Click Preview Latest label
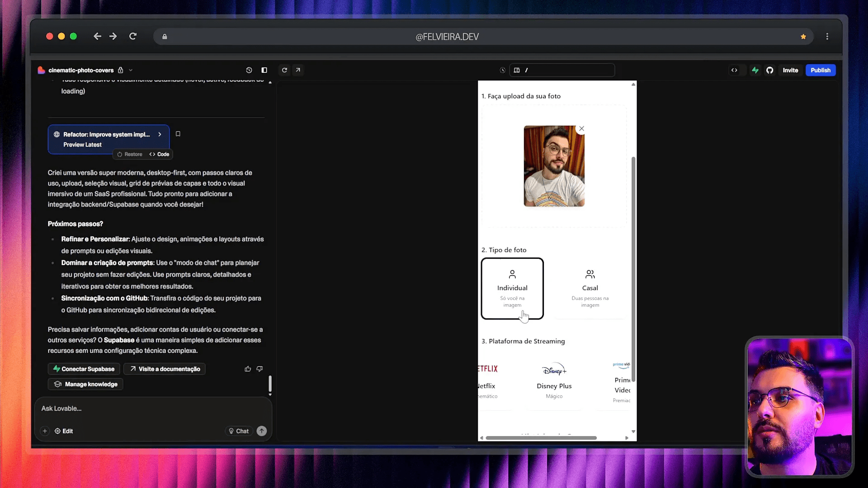868x488 pixels. (82, 145)
